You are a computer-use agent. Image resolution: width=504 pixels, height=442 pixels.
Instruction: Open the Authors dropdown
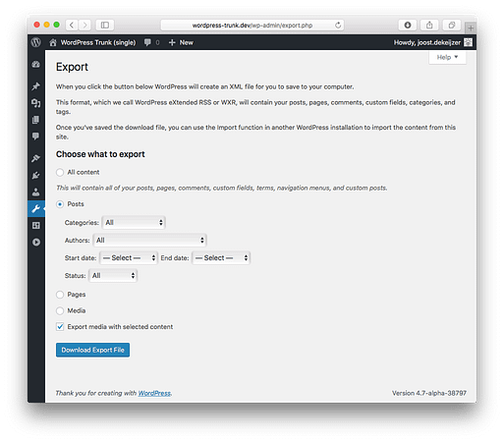[149, 241]
